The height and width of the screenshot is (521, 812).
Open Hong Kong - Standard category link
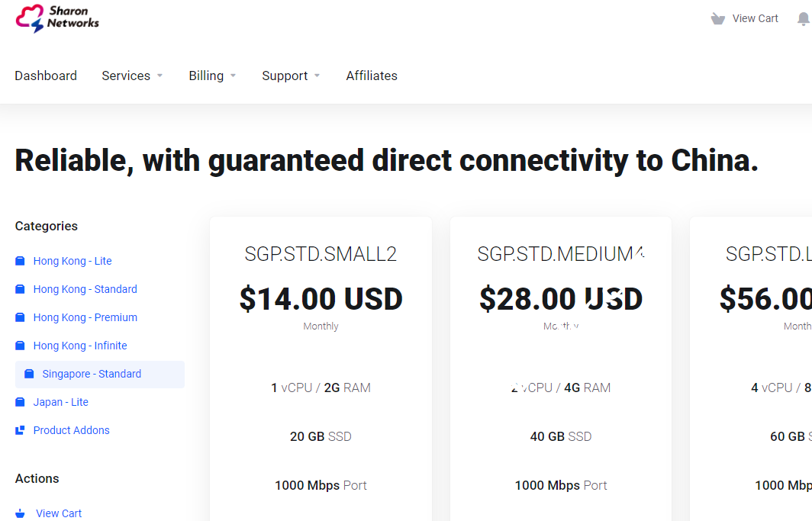(x=85, y=289)
